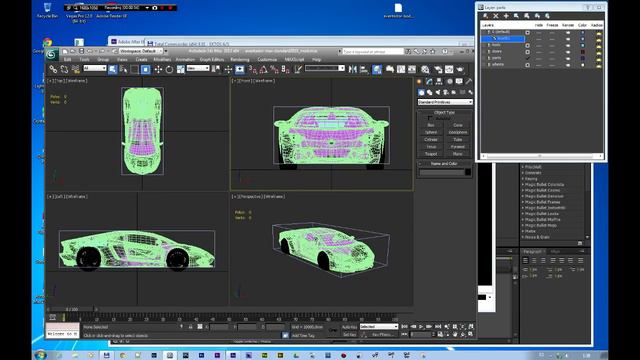Click the Set Key button
The image size is (640, 360).
pyautogui.click(x=349, y=335)
